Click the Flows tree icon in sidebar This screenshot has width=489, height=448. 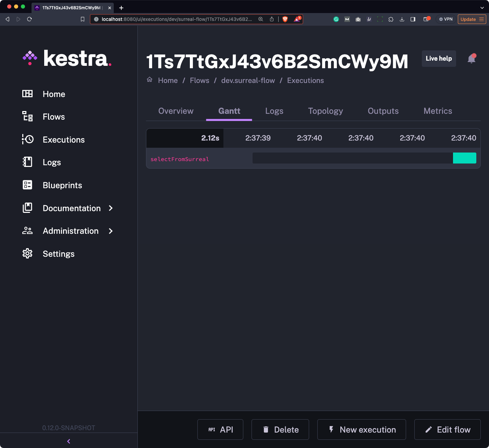click(x=27, y=117)
